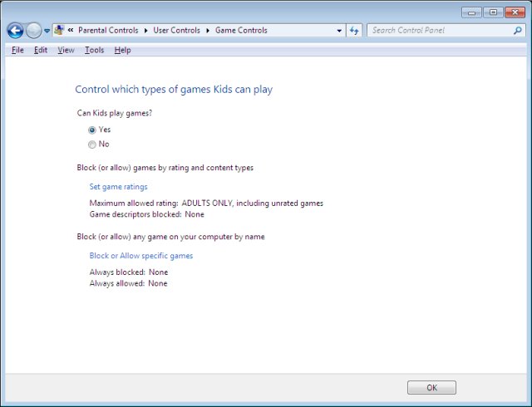Open the address bar history dropdown

tap(339, 31)
